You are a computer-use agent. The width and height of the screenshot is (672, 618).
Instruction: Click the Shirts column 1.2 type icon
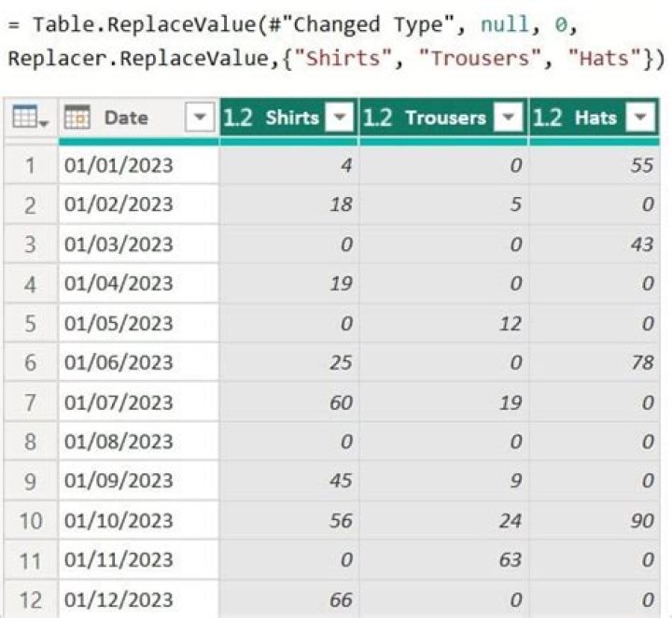click(x=239, y=118)
